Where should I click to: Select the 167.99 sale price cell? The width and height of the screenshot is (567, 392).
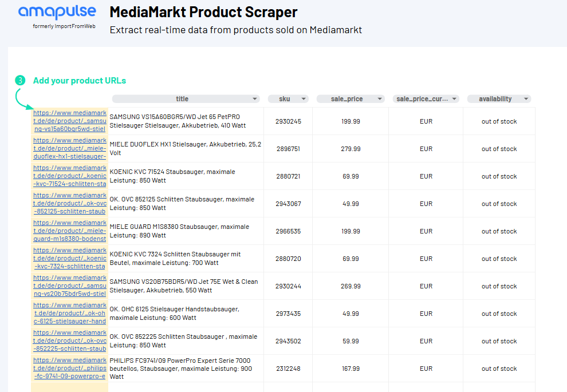(x=351, y=369)
